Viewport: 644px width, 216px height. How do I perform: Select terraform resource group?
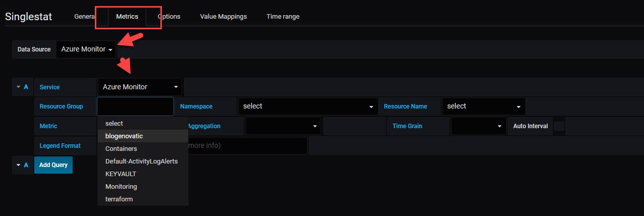point(143,199)
